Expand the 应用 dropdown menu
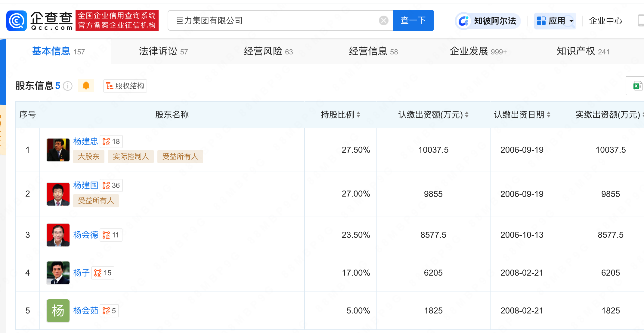Image resolution: width=644 pixels, height=333 pixels. pyautogui.click(x=555, y=21)
